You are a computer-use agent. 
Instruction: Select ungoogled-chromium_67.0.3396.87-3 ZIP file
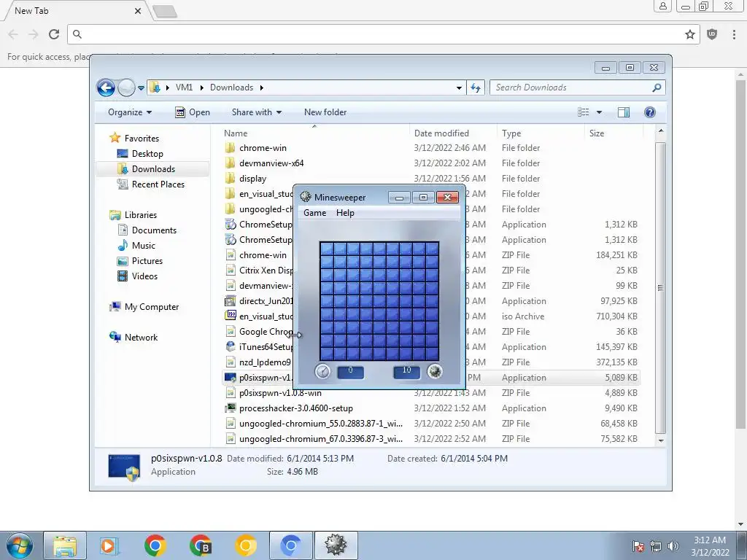(321, 439)
